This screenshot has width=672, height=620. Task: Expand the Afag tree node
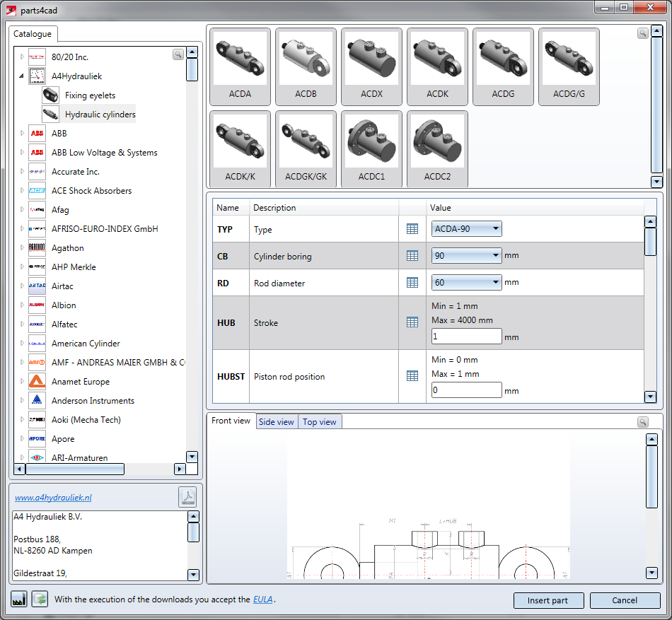pyautogui.click(x=22, y=209)
